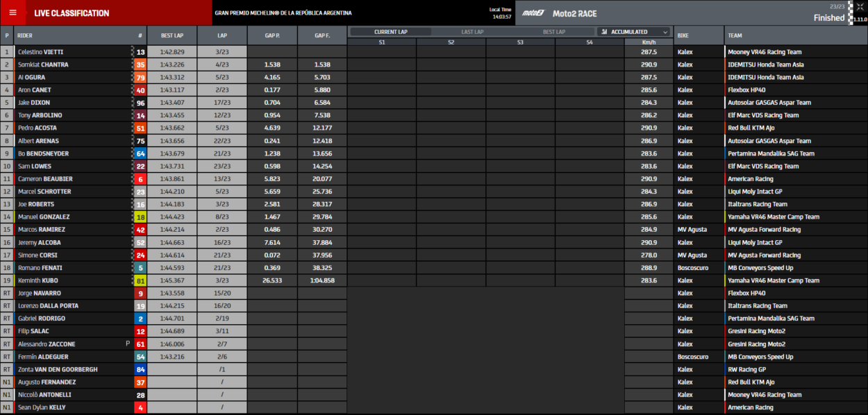
Task: Click rider number badge 75 for Arenas
Action: pos(140,141)
